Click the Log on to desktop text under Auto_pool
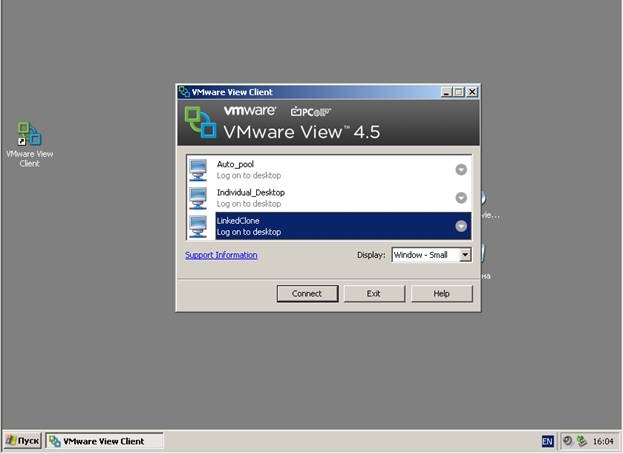 pyautogui.click(x=249, y=176)
